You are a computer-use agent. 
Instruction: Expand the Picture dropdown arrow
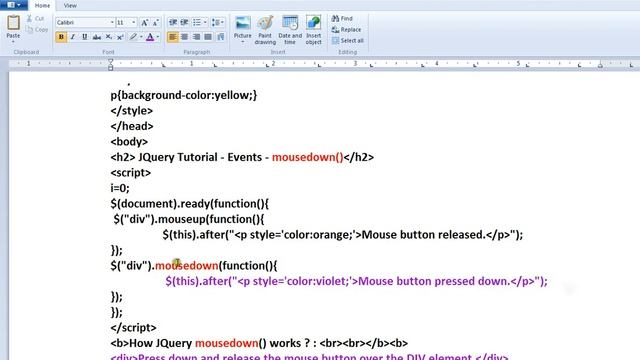click(x=242, y=42)
